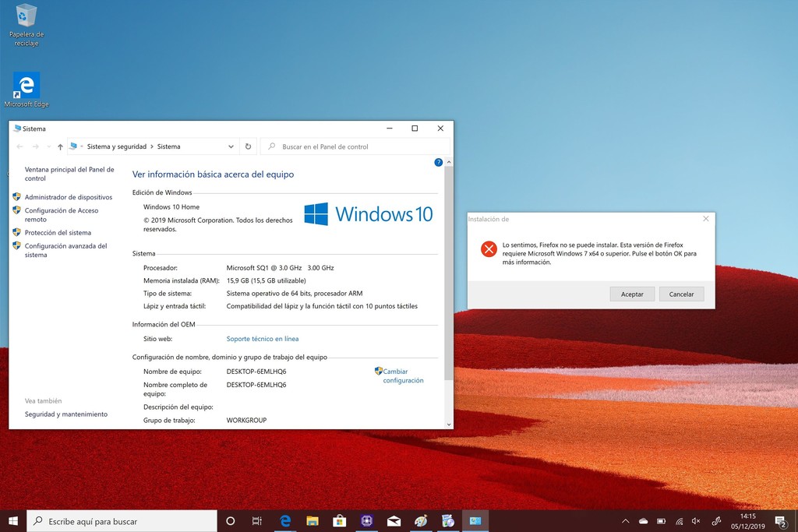The image size is (798, 532).
Task: Click the Control Panel search field
Action: click(x=335, y=146)
